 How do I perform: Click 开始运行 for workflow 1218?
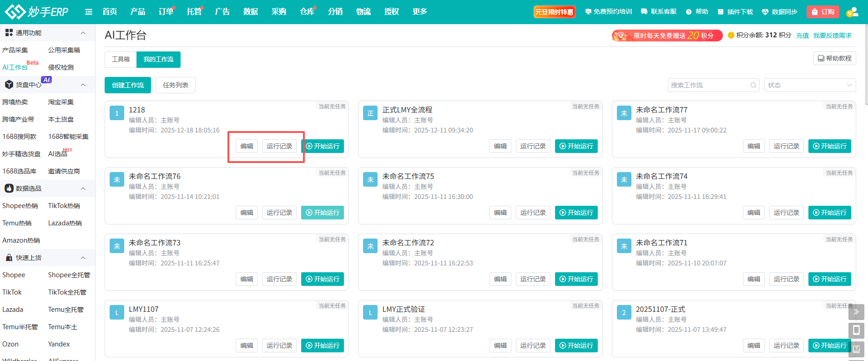[323, 146]
